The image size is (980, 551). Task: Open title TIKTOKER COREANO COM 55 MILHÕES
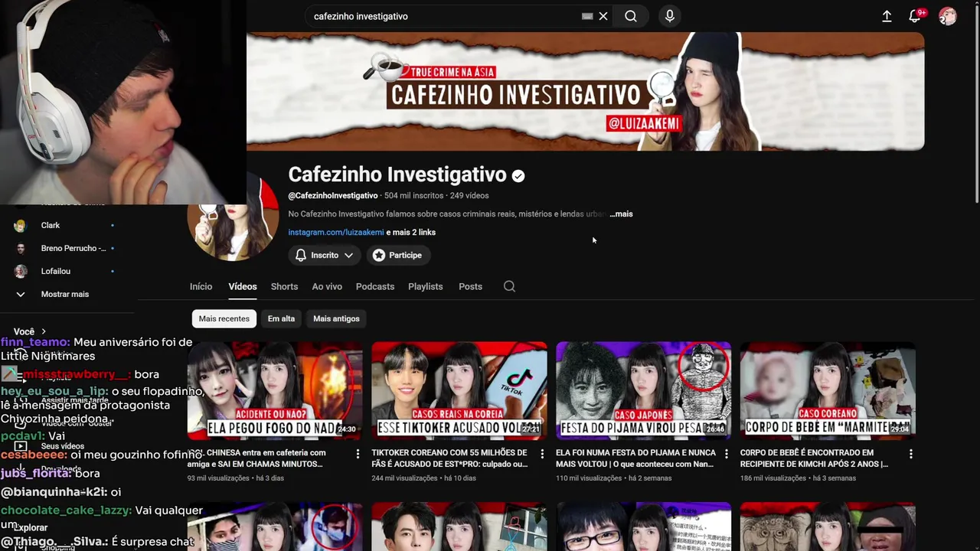(452, 458)
